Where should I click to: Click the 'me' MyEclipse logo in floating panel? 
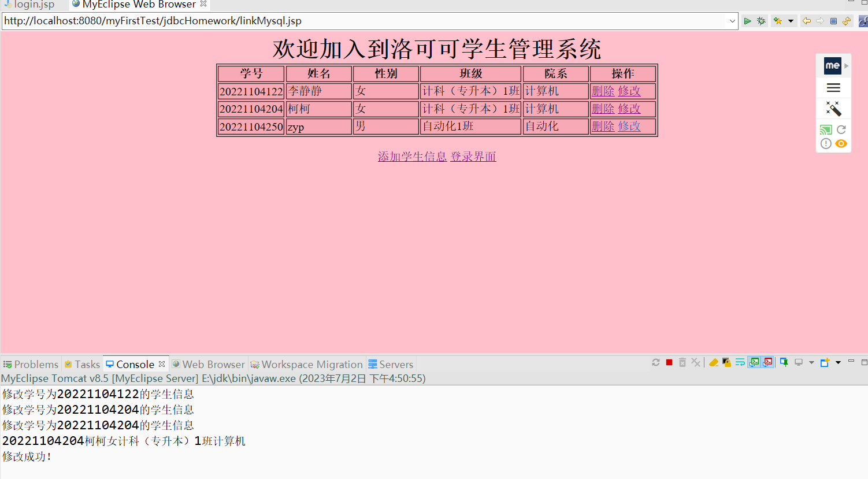coord(832,66)
